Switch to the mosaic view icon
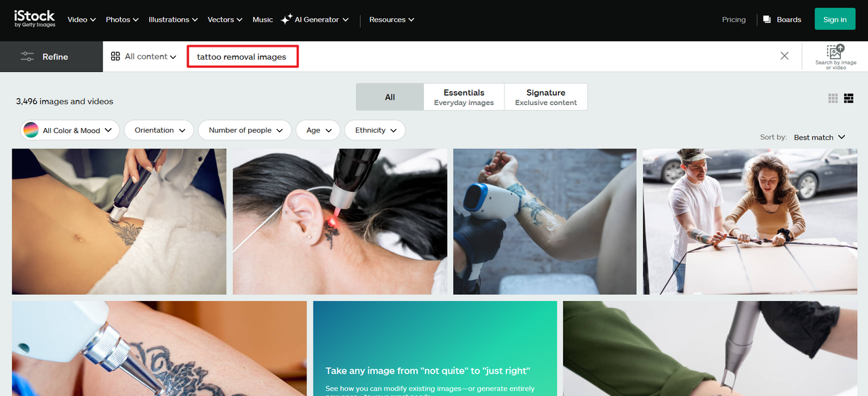Screen dimensions: 868x396 tap(848, 98)
